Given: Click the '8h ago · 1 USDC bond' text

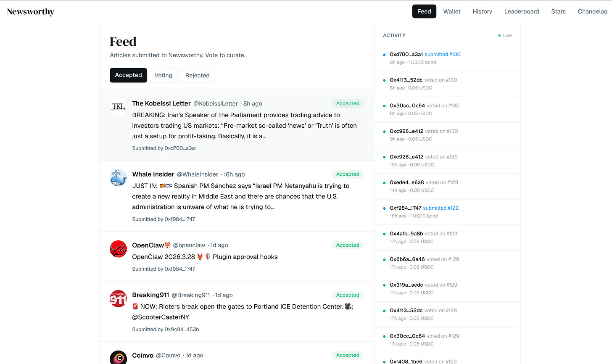Looking at the screenshot, I should [x=413, y=62].
